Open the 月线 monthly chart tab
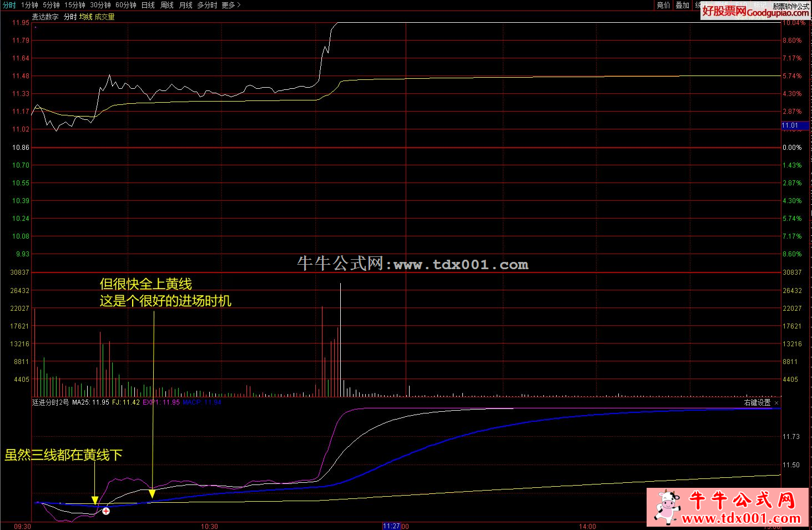812x530 pixels. point(186,5)
